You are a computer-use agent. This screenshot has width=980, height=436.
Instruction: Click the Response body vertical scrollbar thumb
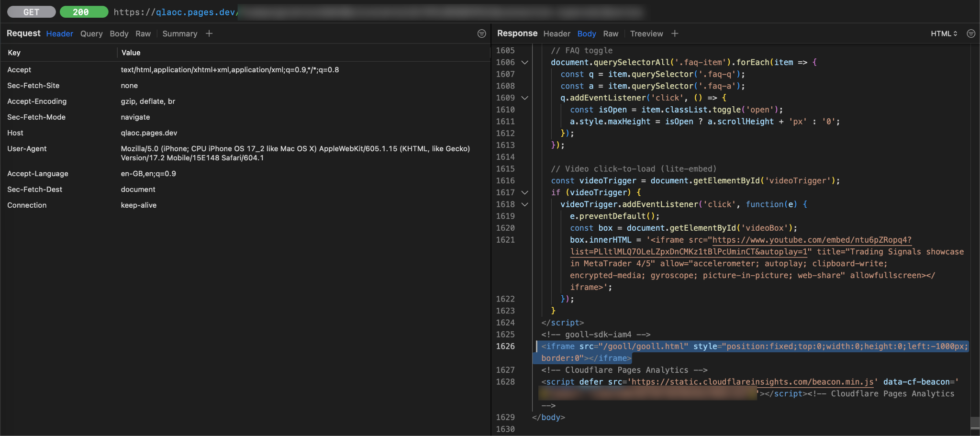pos(975,423)
